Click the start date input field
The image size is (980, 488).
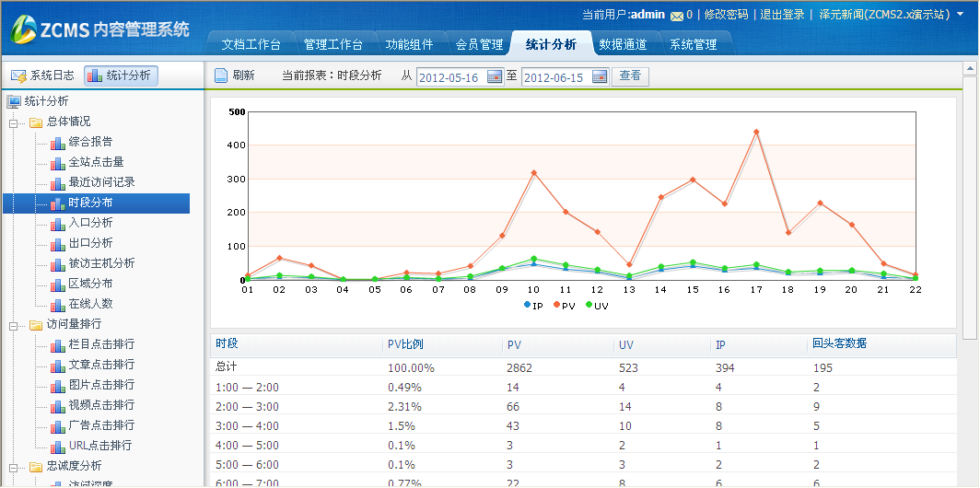coord(450,77)
